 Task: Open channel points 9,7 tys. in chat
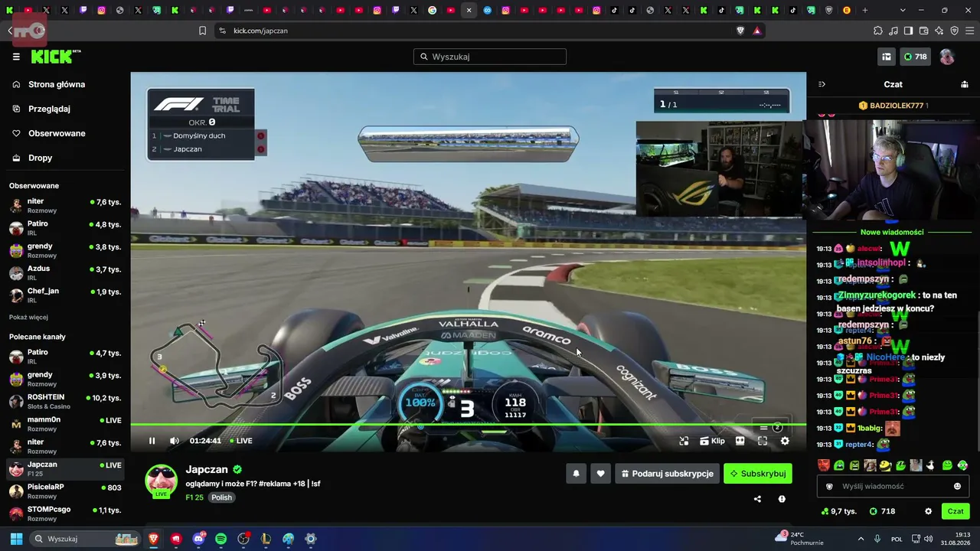(838, 511)
